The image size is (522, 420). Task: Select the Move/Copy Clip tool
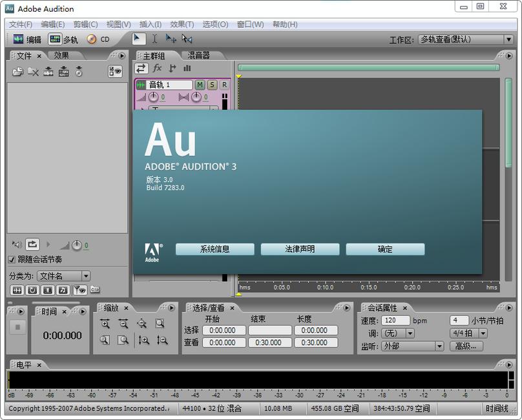point(171,39)
